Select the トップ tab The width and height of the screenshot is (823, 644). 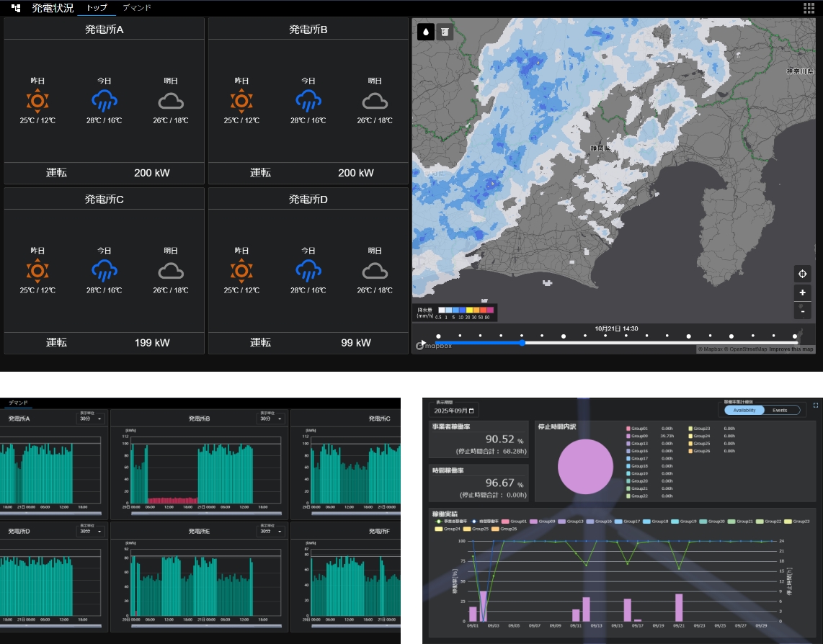point(97,8)
